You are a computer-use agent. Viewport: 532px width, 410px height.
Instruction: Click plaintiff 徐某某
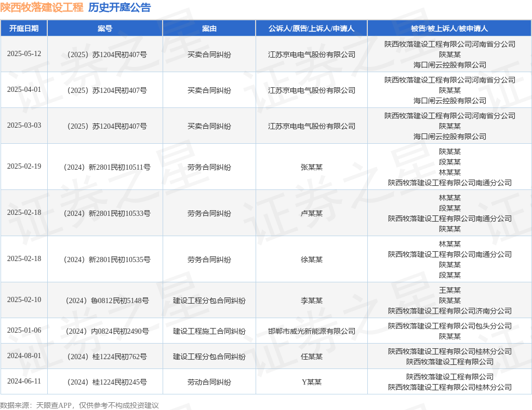(x=312, y=259)
